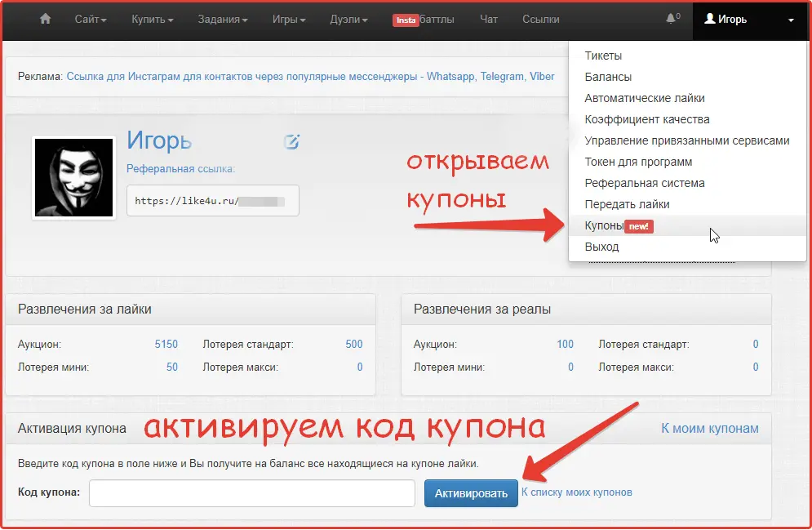
Task: Open notifications by clicking the bell icon
Action: [x=669, y=20]
